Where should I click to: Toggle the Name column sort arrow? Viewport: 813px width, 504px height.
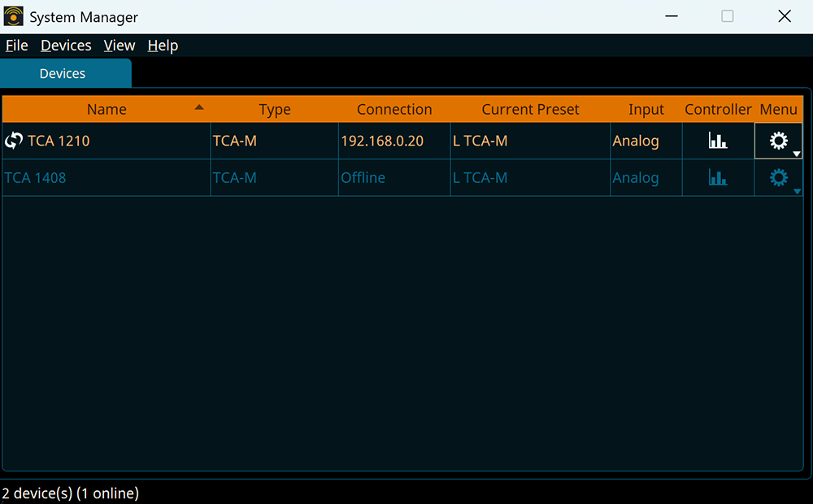pyautogui.click(x=199, y=107)
